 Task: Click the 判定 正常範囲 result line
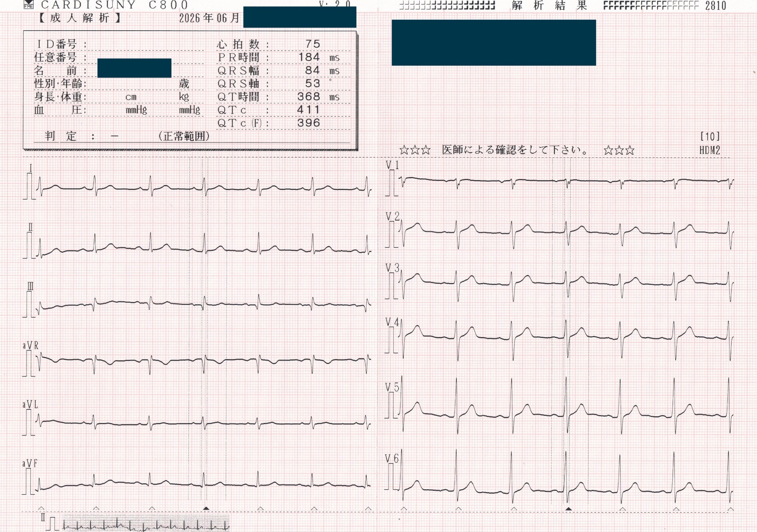(127, 136)
